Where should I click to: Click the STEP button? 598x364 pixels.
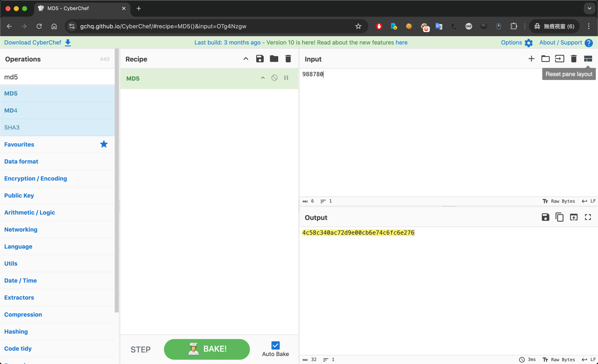[x=140, y=349]
